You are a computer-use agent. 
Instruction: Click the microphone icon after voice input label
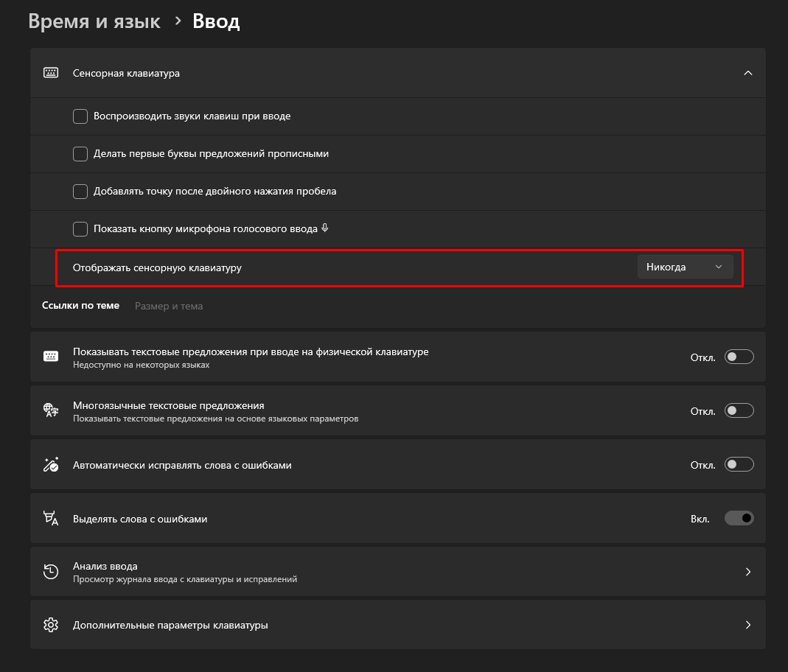(325, 228)
